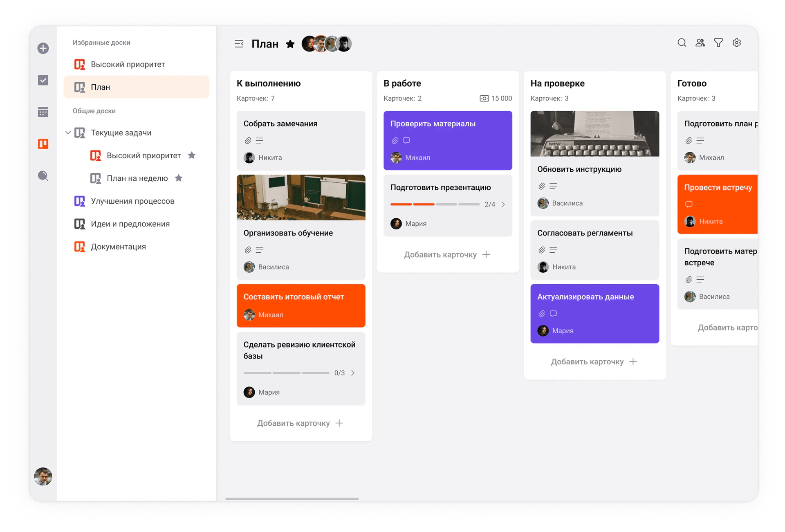Collapse the Текущие задачи tree chevron
Screen dimensions: 785x532
68,132
